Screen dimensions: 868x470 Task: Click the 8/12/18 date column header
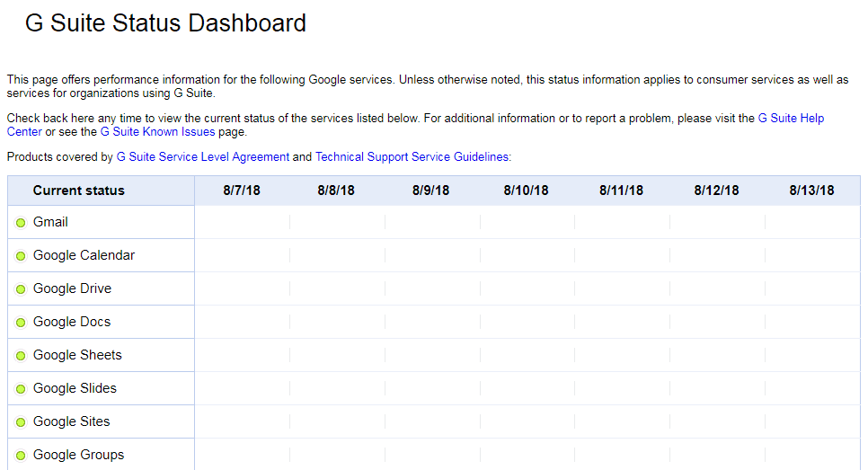tap(716, 191)
